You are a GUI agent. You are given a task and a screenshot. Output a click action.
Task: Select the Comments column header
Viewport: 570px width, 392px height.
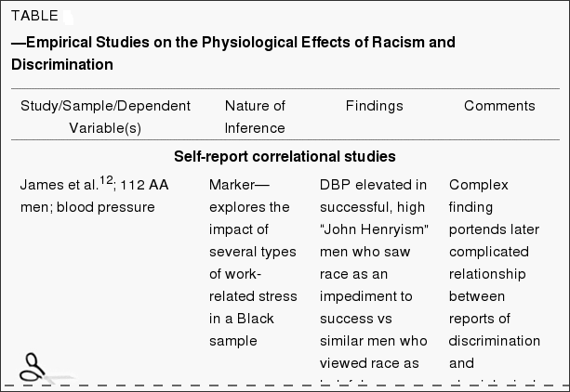(x=499, y=106)
